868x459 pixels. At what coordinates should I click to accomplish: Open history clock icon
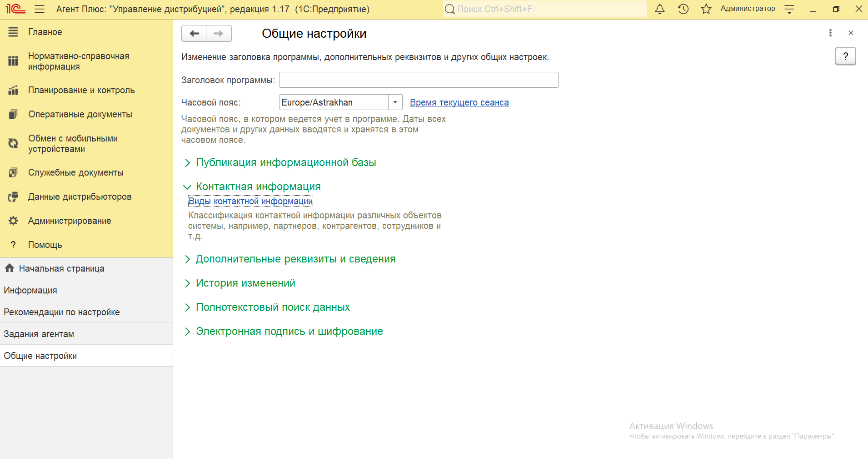click(683, 9)
